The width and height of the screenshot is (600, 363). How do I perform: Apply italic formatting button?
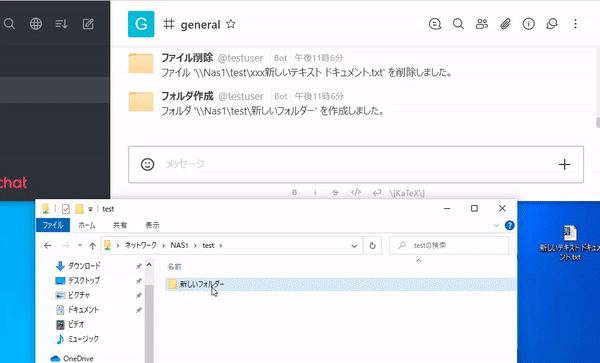[x=315, y=192]
